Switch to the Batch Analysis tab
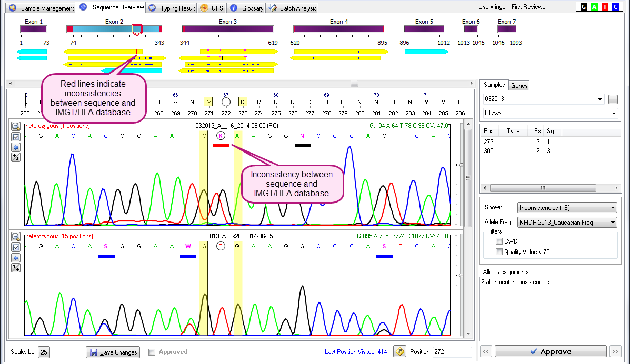The image size is (630, 364). tap(293, 8)
